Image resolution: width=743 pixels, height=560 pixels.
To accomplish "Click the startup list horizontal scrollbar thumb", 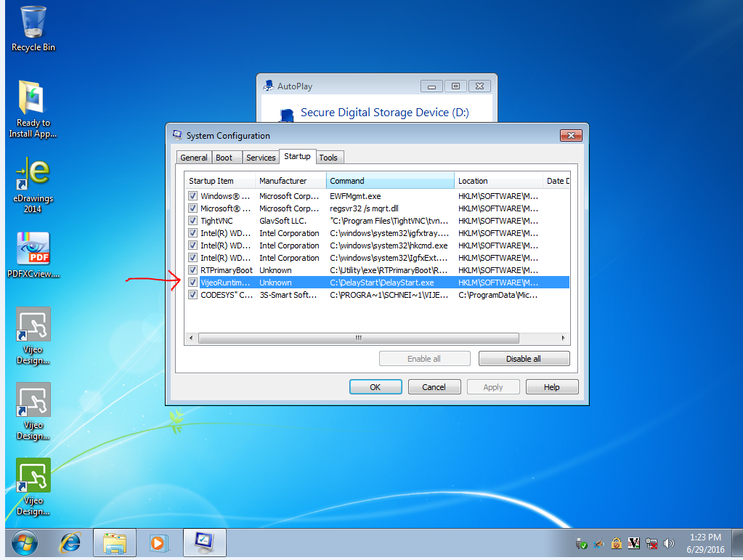I will point(359,338).
